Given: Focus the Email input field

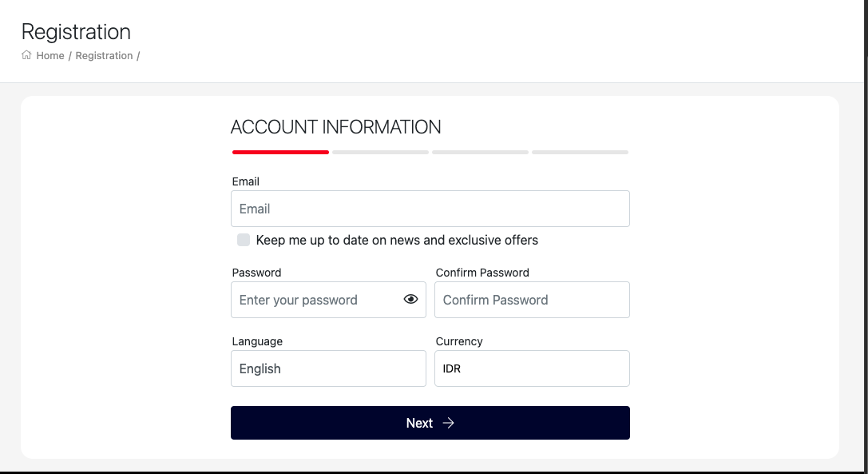Looking at the screenshot, I should tap(430, 209).
